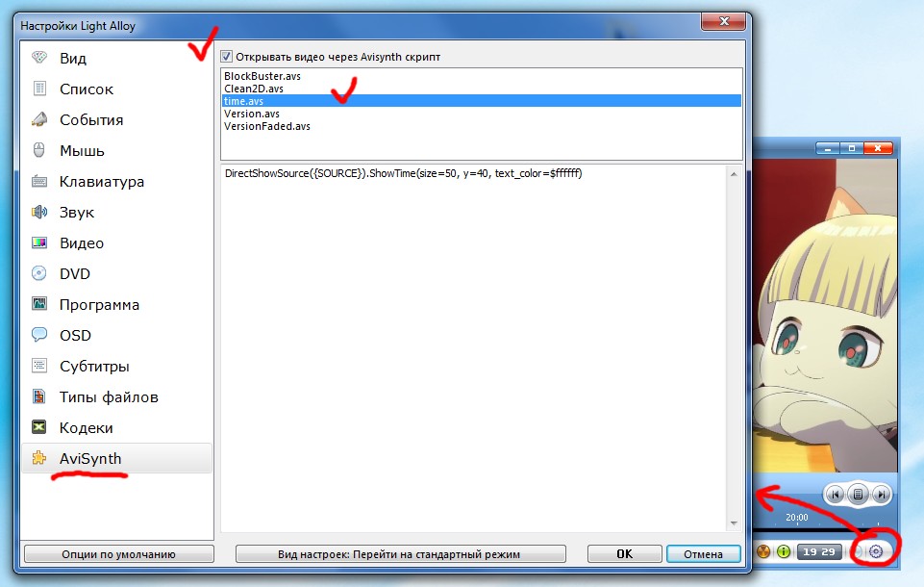Screen dimensions: 924x587
Task: Go to the previous track in the player
Action: 835,495
